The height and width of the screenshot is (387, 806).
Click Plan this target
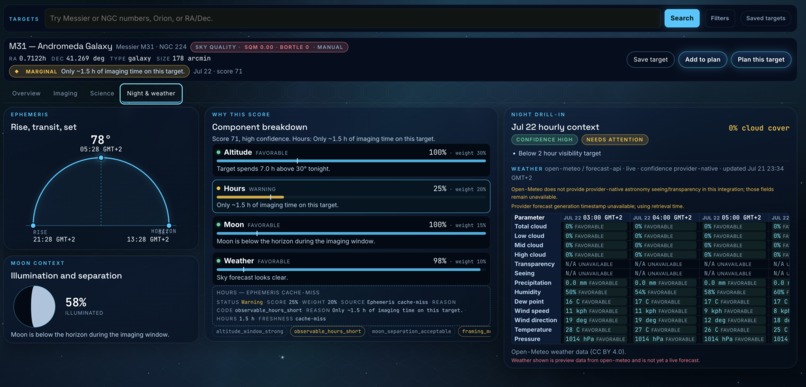pos(761,60)
